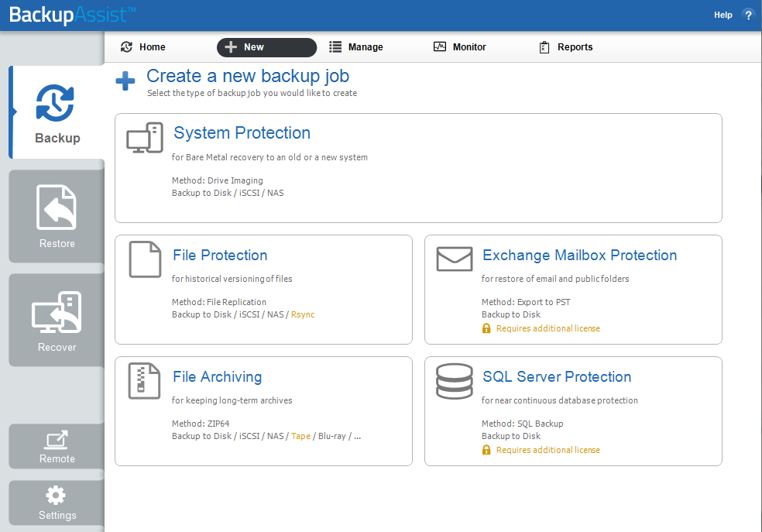Click the plus icon on New
This screenshot has height=532, width=762.
[231, 47]
